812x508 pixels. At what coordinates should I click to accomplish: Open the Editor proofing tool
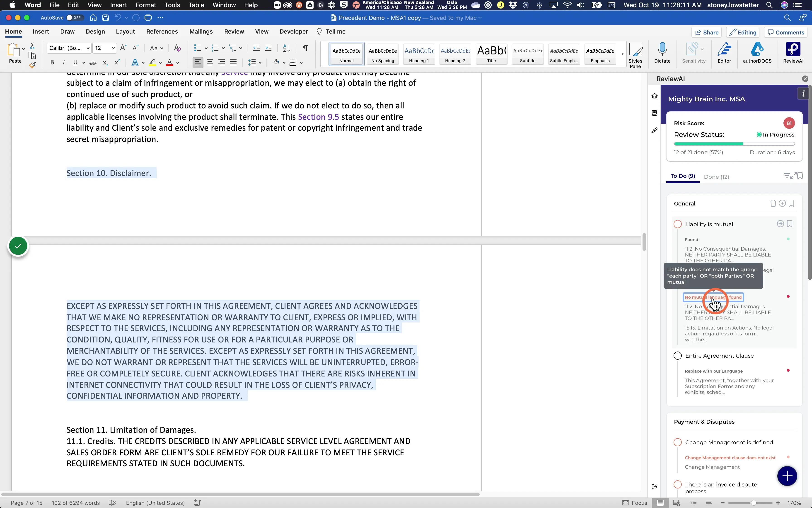[x=724, y=53]
